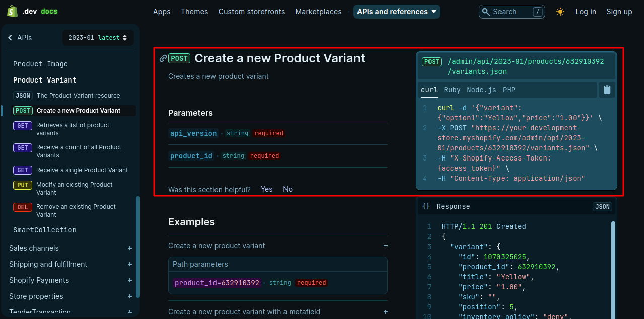Open Retrieves a list of product variants
The image size is (644, 319).
(x=73, y=129)
